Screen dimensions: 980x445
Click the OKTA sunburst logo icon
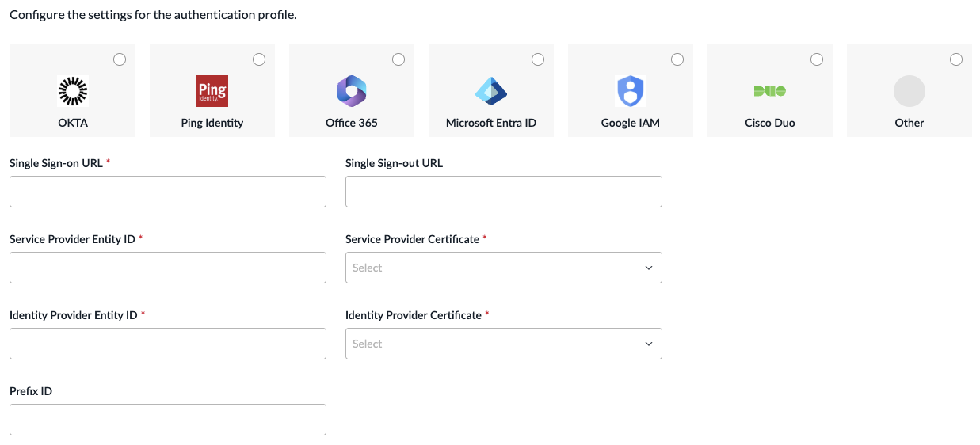pyautogui.click(x=73, y=91)
